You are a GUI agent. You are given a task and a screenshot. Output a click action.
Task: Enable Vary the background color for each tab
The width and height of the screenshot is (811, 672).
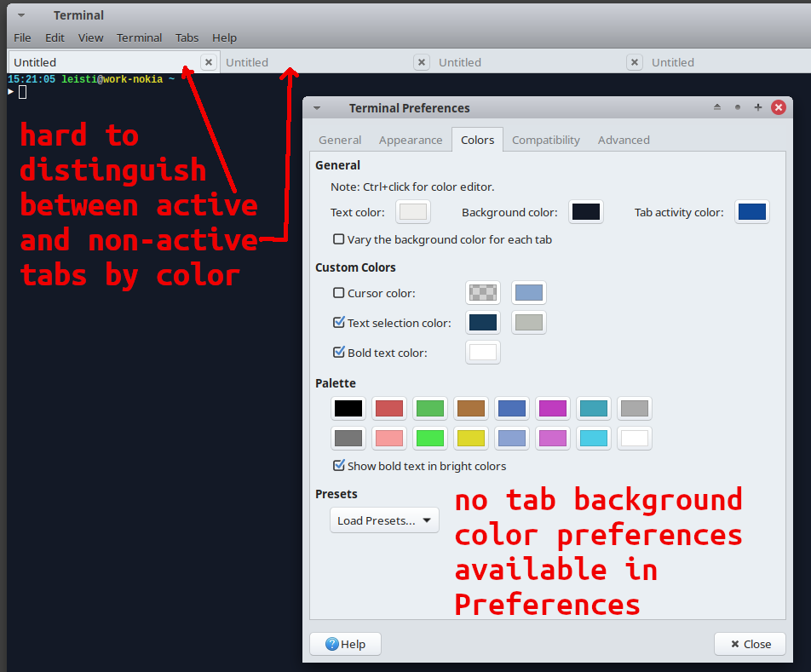pos(339,240)
